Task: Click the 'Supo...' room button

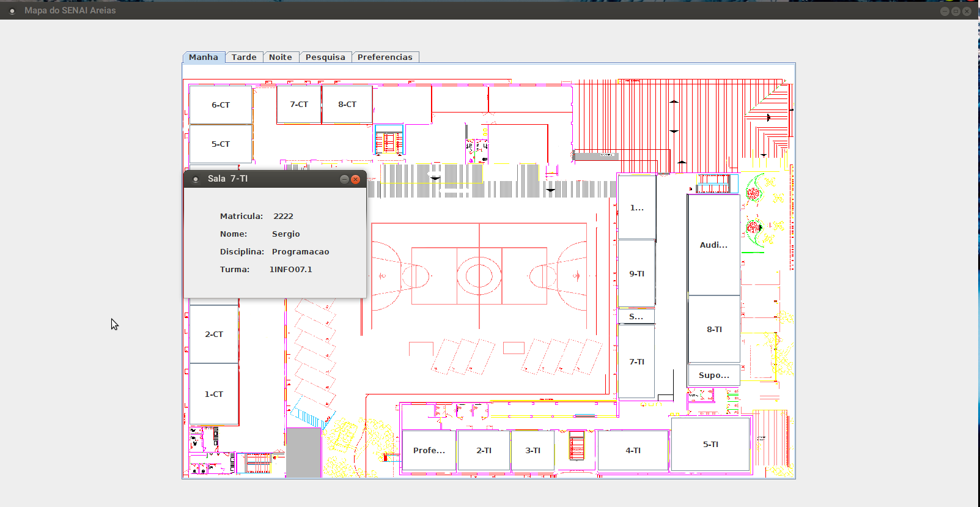Action: [x=714, y=376]
